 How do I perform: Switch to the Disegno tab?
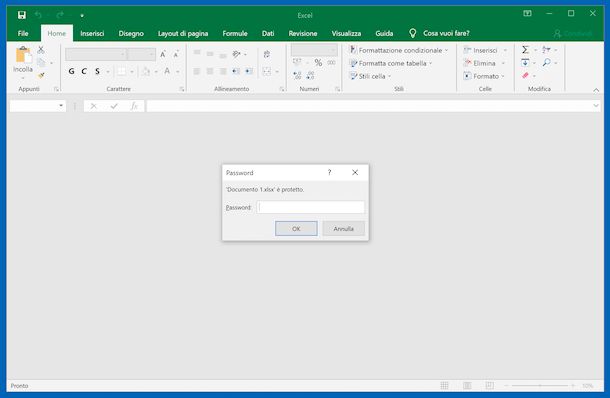131,33
